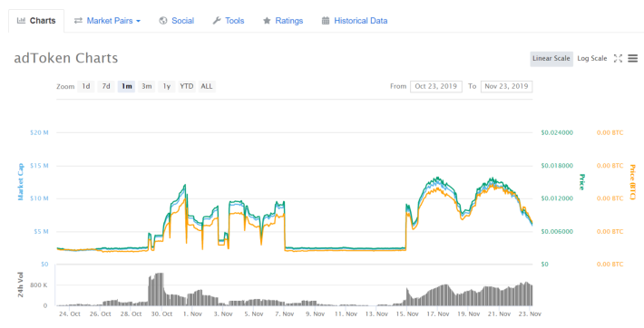Viewport: 644px width, 328px height.
Task: Open the chart hamburger context menu
Action: click(x=633, y=58)
